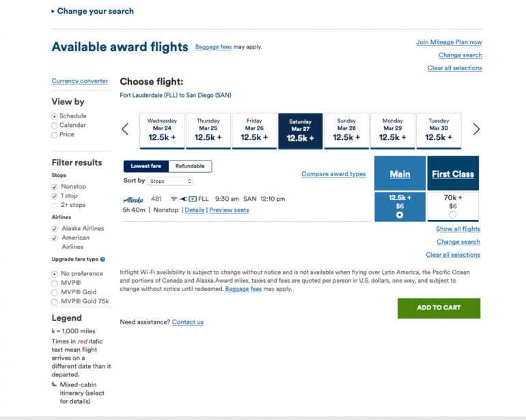
Task: Click the inflight entertainment icon on flight 481
Action: click(x=192, y=199)
